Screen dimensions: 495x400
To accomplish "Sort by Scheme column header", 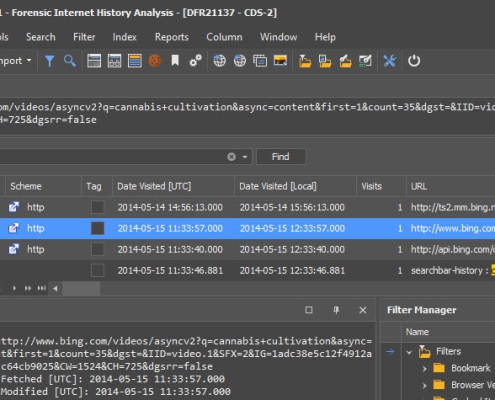I will pyautogui.click(x=43, y=186).
